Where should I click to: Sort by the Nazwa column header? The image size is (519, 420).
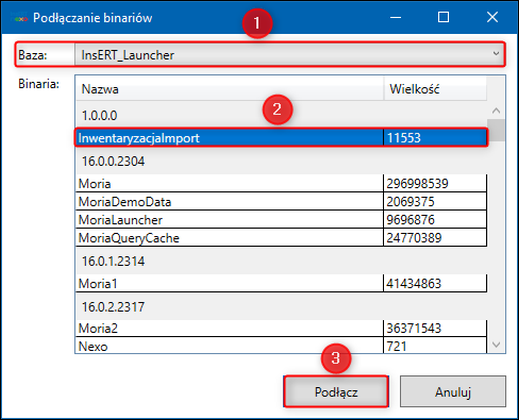(230, 89)
